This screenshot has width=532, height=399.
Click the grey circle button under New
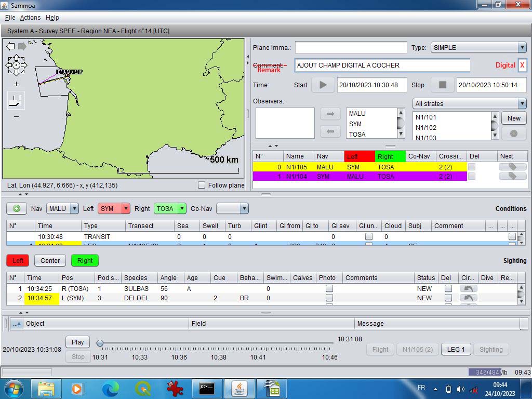(x=514, y=134)
